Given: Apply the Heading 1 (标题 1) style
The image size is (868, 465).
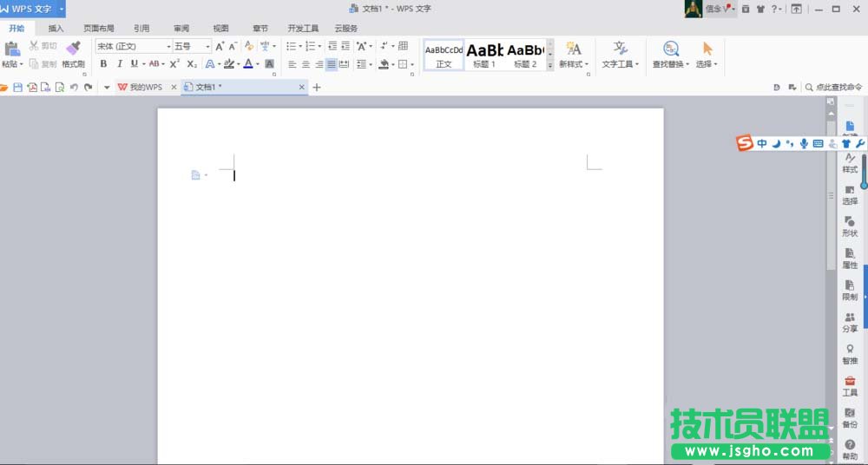Looking at the screenshot, I should pos(485,54).
